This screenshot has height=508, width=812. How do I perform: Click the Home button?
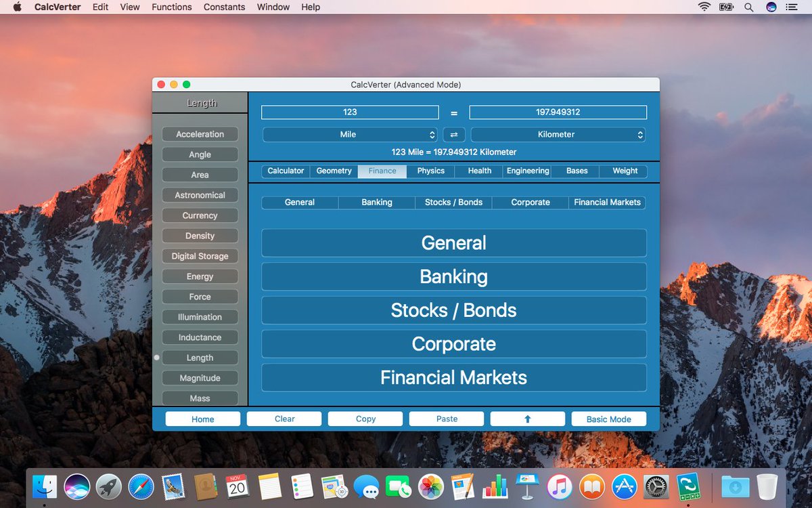coord(203,419)
